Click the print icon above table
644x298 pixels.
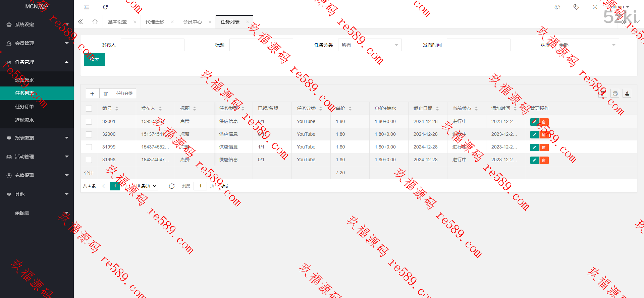pos(615,94)
